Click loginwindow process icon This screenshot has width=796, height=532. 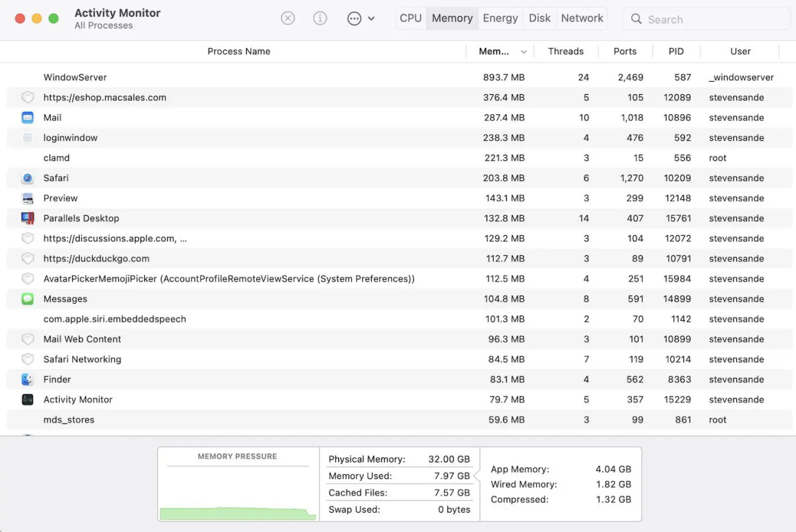click(27, 137)
